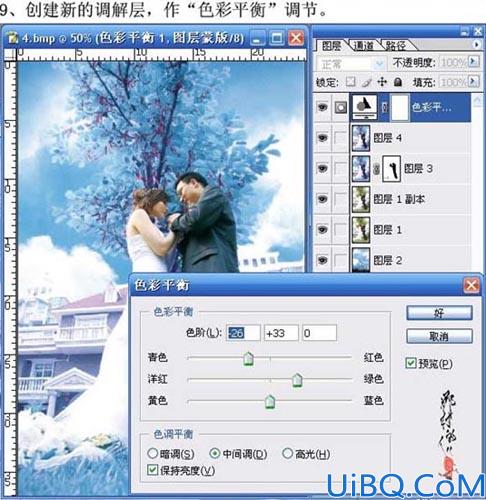Open the layers panel flyout menu arrow
Image resolution: width=486 pixels, height=500 pixels.
coord(476,44)
